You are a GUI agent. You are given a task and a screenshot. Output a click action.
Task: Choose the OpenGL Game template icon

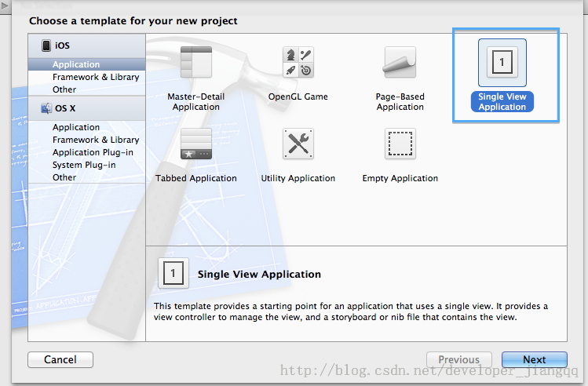(x=298, y=63)
